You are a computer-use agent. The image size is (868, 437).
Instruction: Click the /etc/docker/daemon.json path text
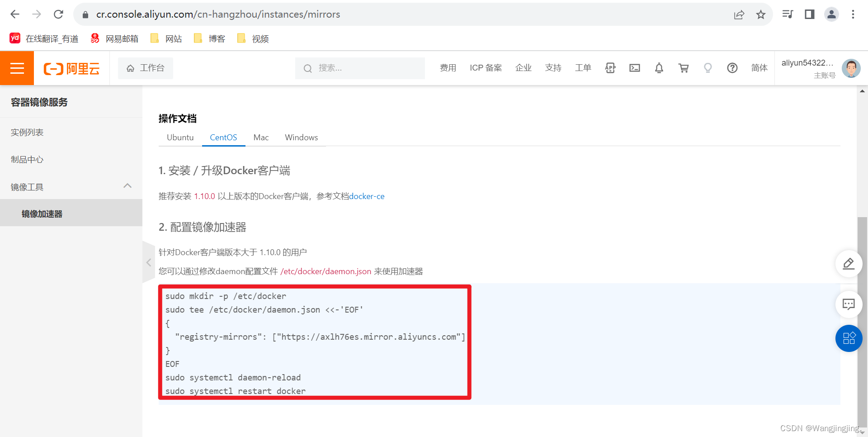(325, 271)
